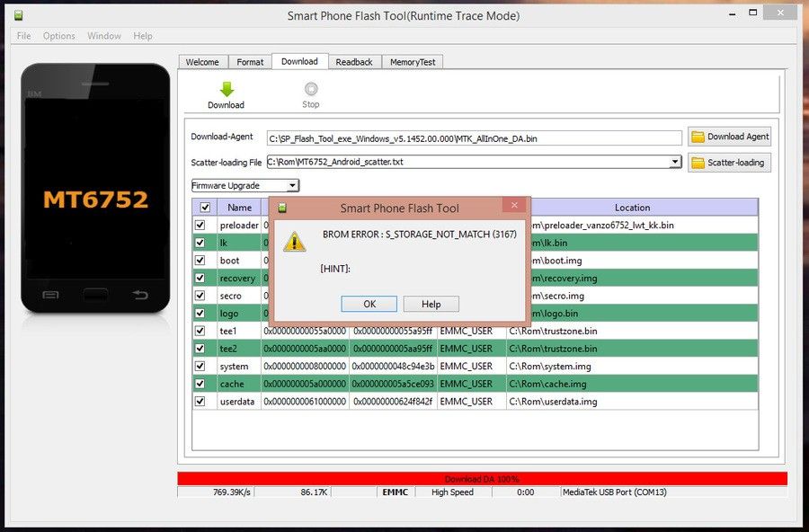Uncheck the preloader partition checkbox
Viewport: 809px width, 532px height.
pos(200,225)
